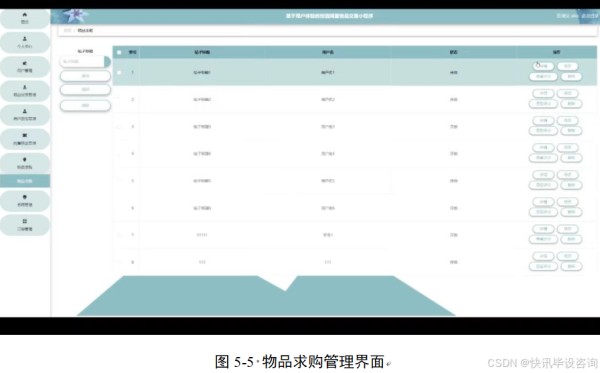Click the teal search icon beside the filter field
Screen dimensions: 600x373
point(107,62)
